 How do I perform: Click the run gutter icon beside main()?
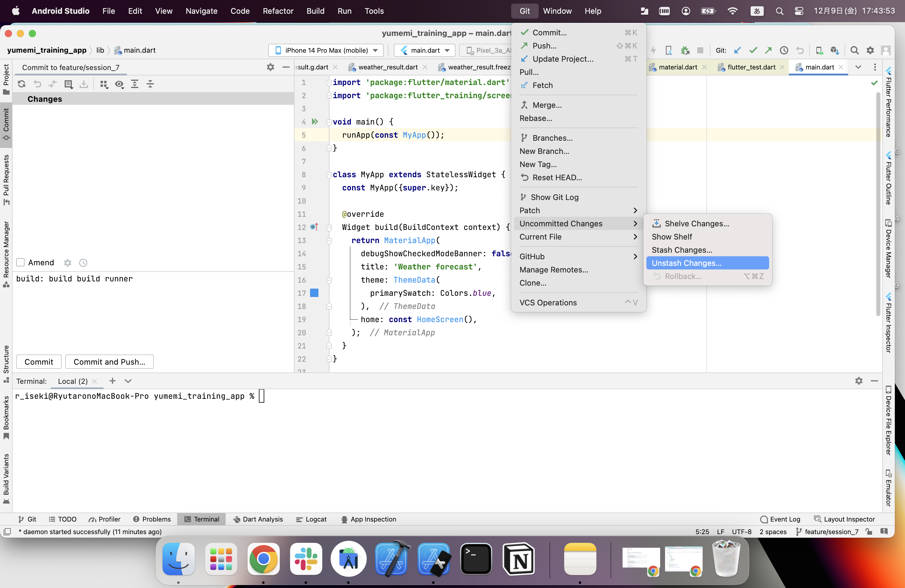(x=315, y=122)
